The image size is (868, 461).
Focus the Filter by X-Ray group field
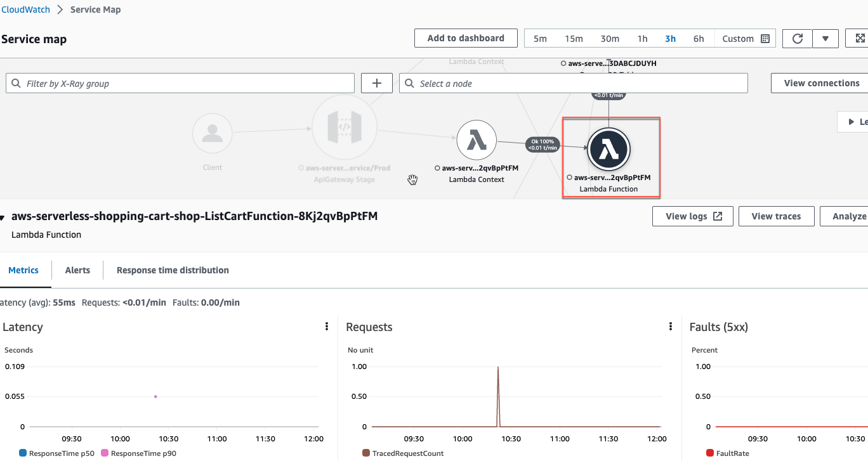pos(180,83)
